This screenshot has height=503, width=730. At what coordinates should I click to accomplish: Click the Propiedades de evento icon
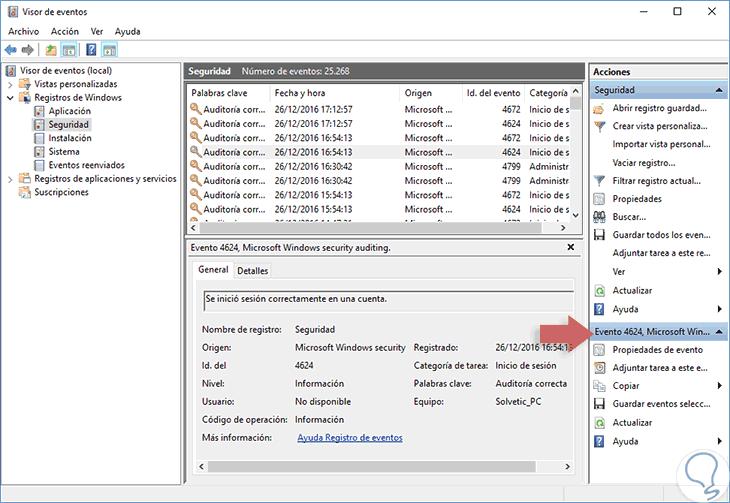click(599, 350)
